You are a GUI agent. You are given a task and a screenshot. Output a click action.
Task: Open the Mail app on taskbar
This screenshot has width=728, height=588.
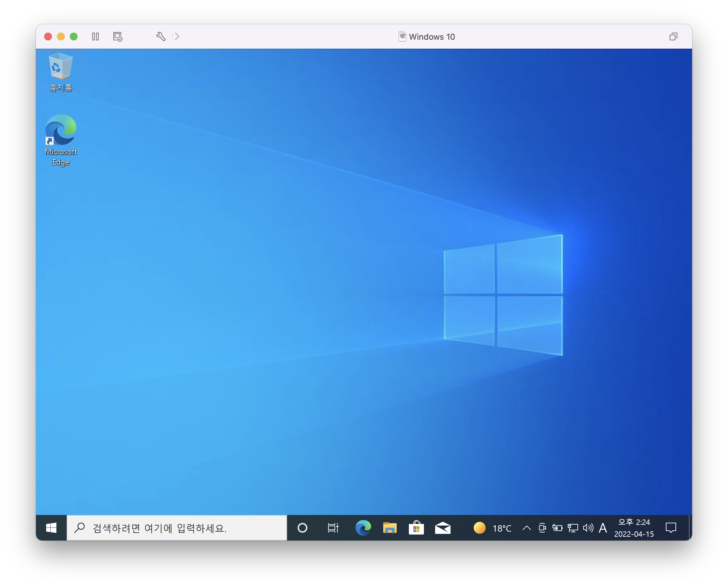point(443,528)
